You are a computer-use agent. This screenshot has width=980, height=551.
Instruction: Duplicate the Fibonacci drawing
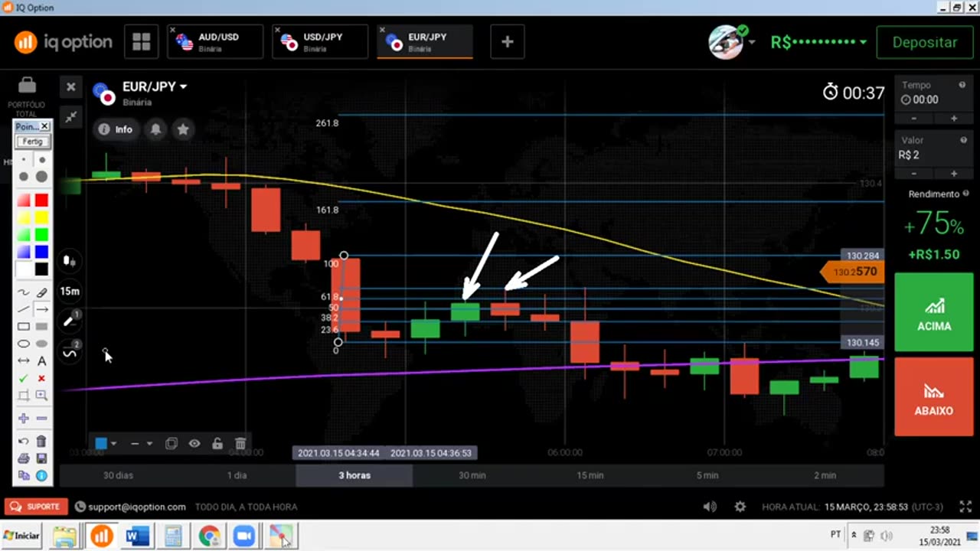tap(171, 443)
